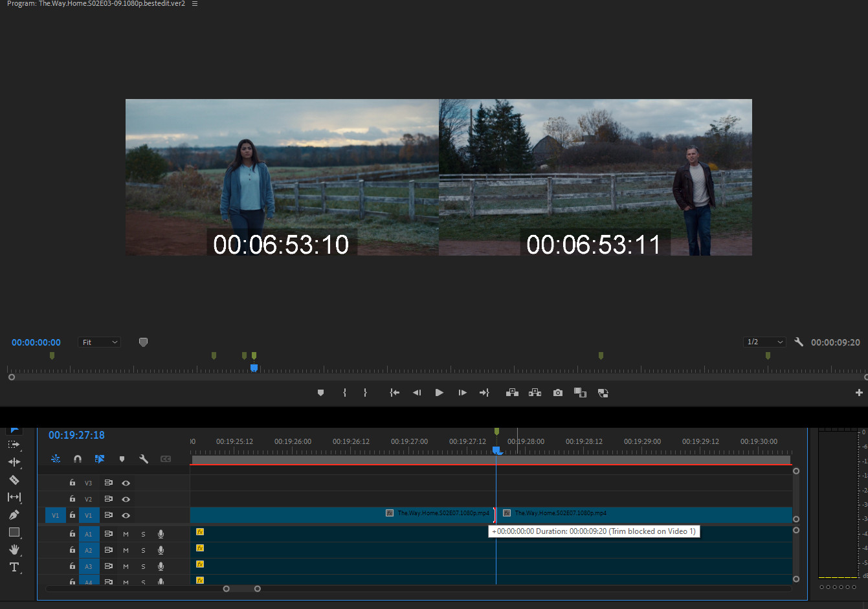Toggle Linked Selection in timeline
This screenshot has height=609, width=868.
[x=100, y=459]
